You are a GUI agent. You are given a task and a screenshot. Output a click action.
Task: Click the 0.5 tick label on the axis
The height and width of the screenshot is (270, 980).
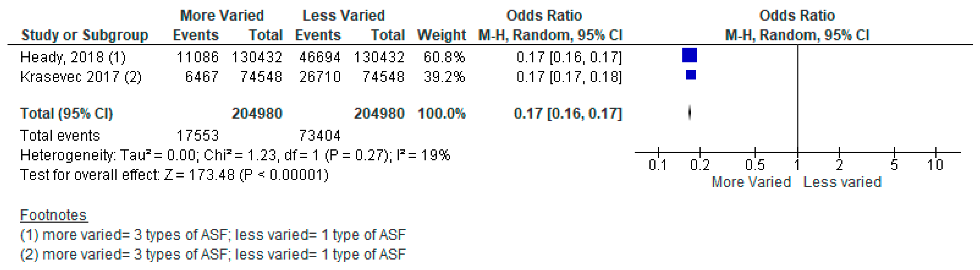click(x=755, y=165)
